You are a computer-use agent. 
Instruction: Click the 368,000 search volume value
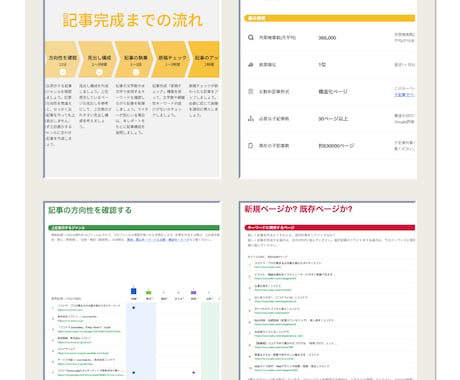coord(327,38)
